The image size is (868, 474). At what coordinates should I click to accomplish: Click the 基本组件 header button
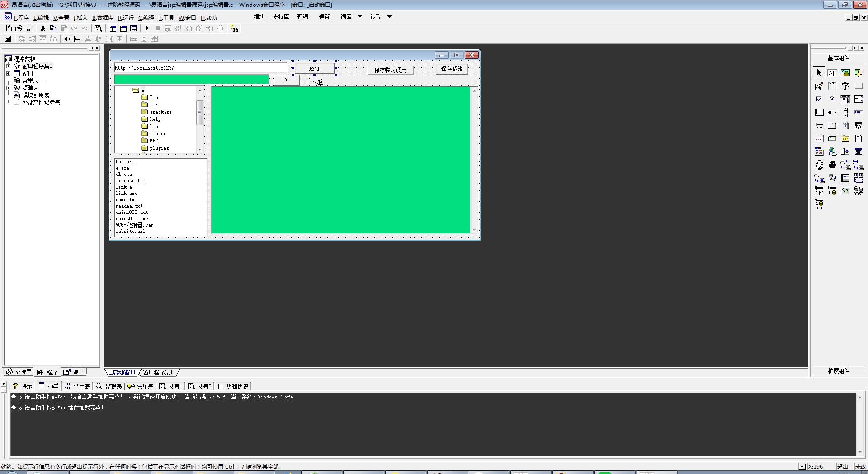click(839, 58)
